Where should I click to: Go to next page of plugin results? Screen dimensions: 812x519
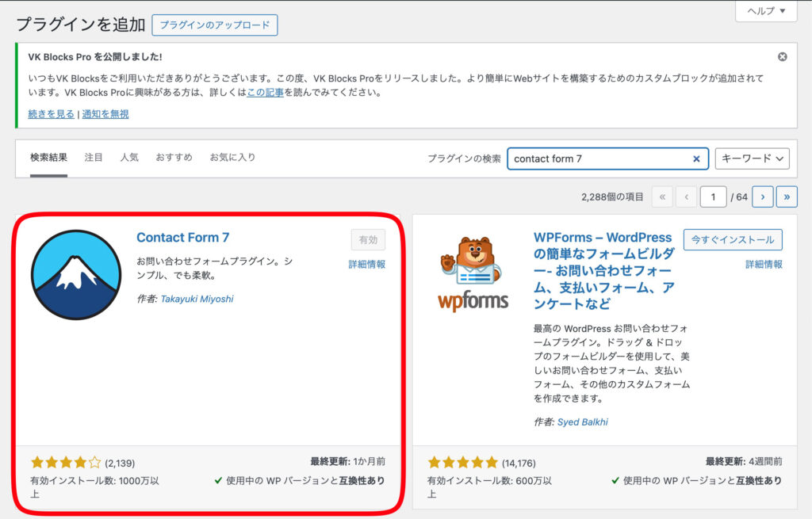point(762,197)
